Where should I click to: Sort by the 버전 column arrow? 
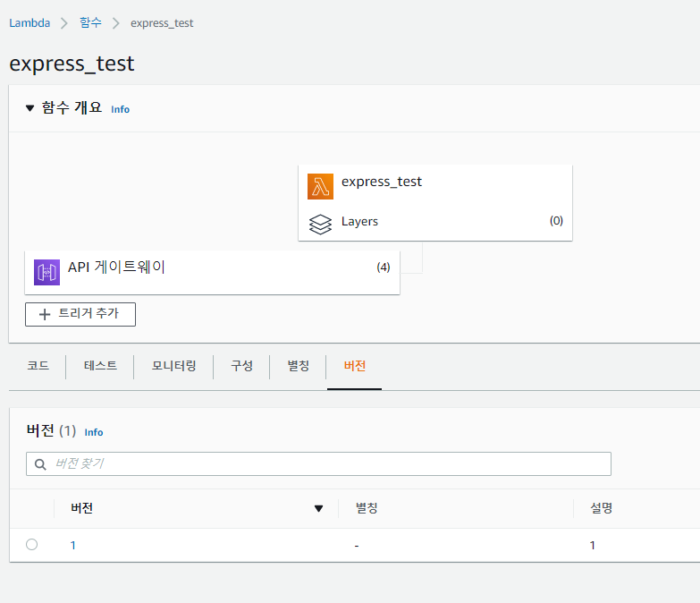(x=318, y=509)
